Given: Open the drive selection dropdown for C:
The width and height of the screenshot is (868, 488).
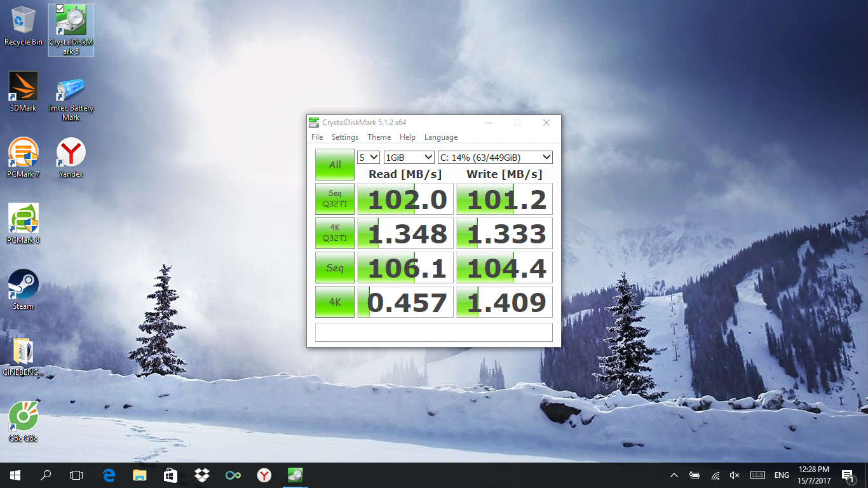Looking at the screenshot, I should pyautogui.click(x=494, y=156).
